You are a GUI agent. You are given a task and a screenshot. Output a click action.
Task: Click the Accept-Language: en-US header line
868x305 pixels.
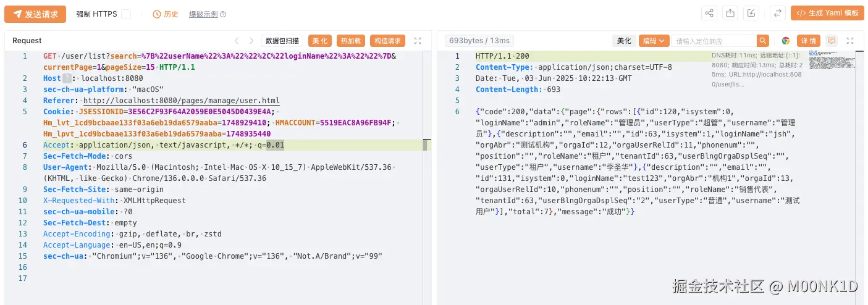112,245
